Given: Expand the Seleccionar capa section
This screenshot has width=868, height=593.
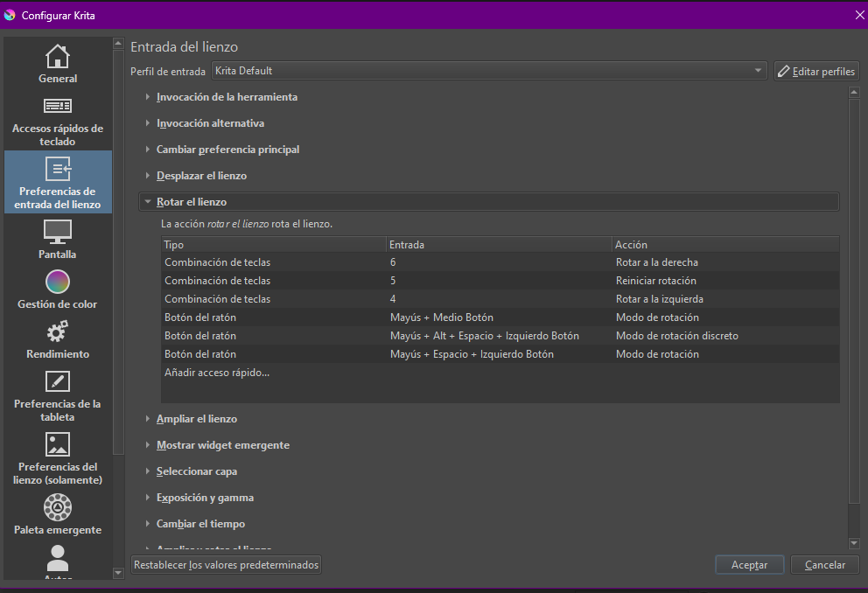Looking at the screenshot, I should tap(197, 471).
